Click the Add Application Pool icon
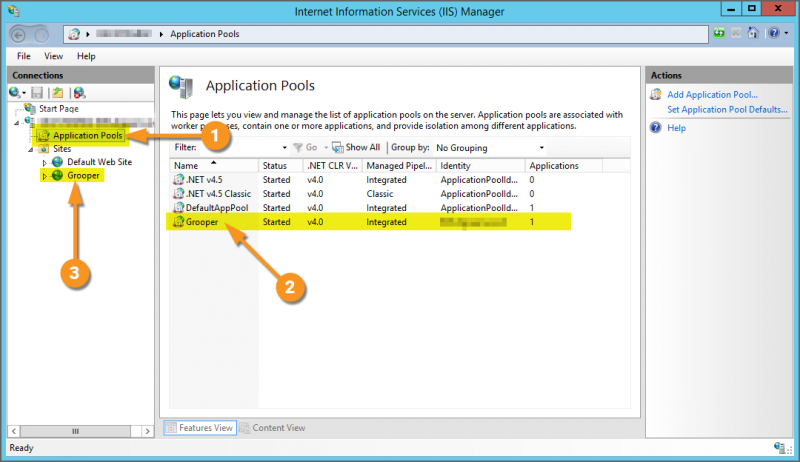The image size is (800, 462). click(656, 94)
